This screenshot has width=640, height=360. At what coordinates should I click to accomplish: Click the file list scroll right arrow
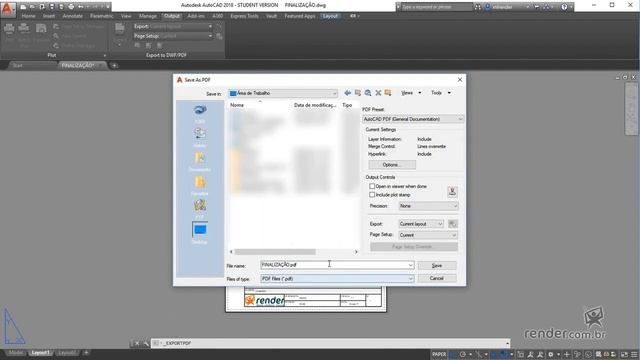tap(356, 252)
